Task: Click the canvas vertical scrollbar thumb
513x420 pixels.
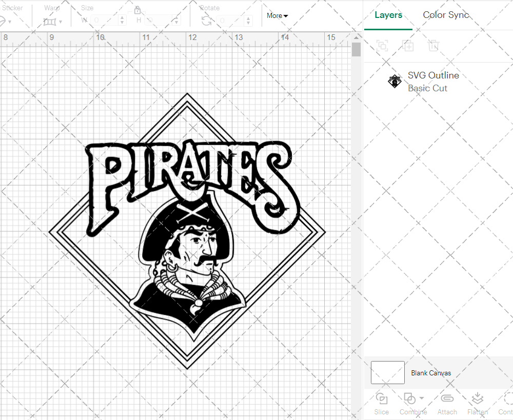Action: coord(357,50)
